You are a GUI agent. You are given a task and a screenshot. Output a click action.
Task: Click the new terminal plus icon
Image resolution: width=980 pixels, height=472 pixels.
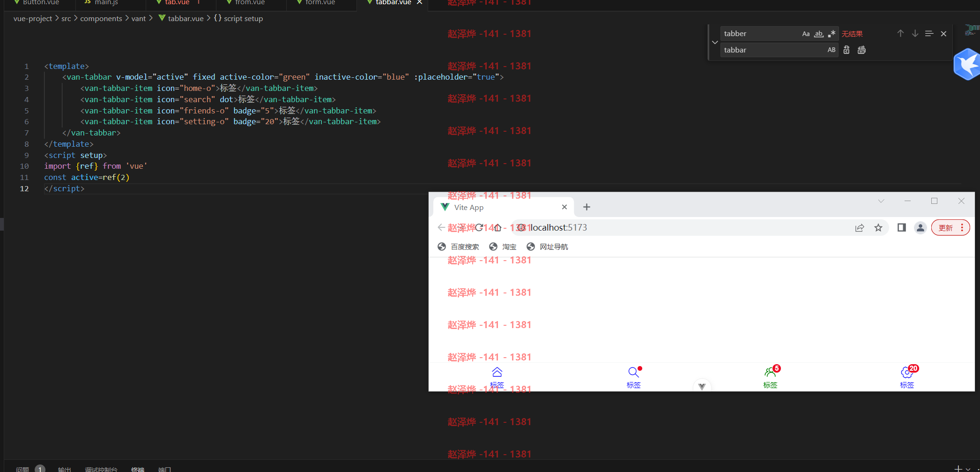(x=958, y=469)
